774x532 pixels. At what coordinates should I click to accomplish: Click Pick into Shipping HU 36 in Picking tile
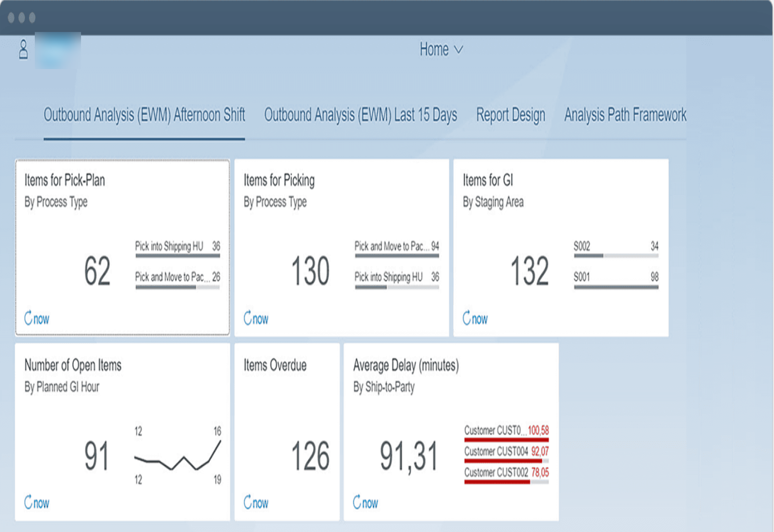397,280
